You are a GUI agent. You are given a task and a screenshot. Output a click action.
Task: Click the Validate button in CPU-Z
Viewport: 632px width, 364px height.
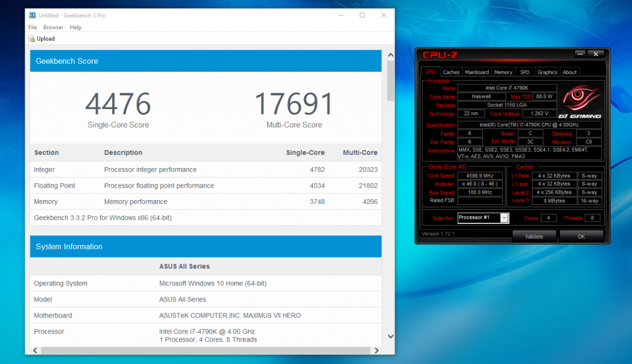point(534,237)
